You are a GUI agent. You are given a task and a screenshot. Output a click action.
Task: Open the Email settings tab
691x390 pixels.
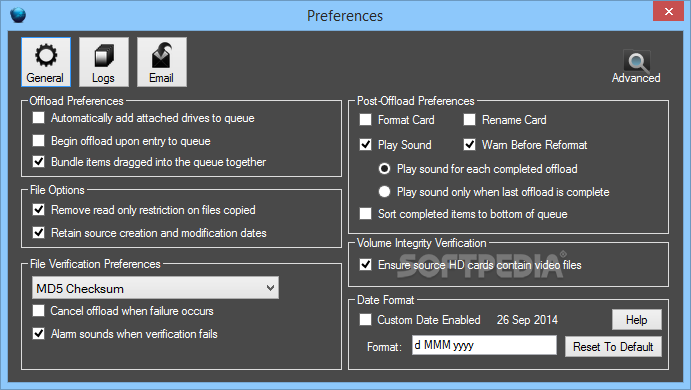162,62
